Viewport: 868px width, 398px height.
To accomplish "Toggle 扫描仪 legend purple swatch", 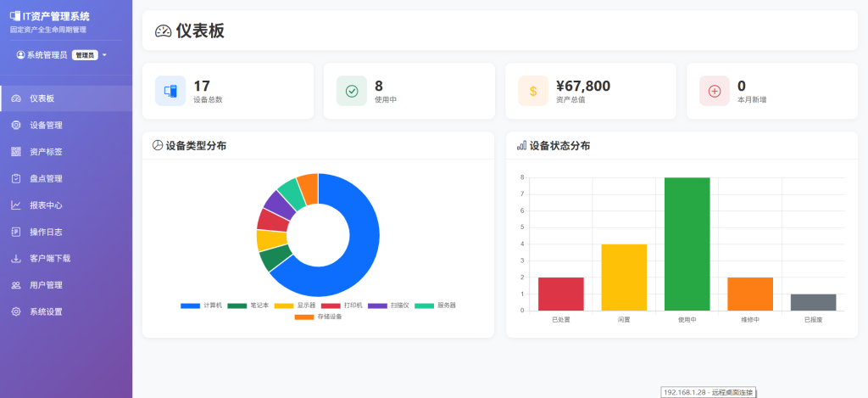I will coord(377,306).
